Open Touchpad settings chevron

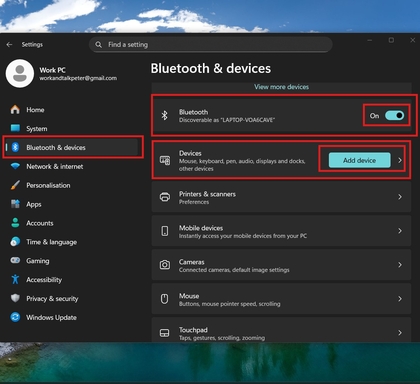click(x=400, y=333)
